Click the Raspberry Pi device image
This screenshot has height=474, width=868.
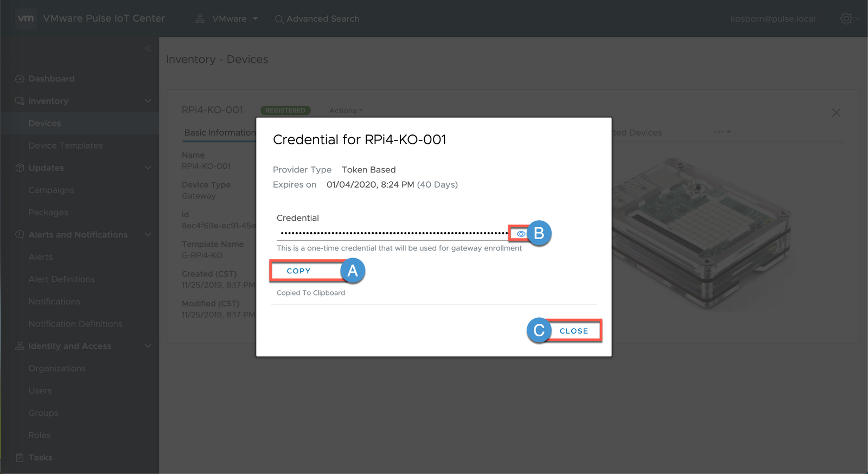[703, 233]
